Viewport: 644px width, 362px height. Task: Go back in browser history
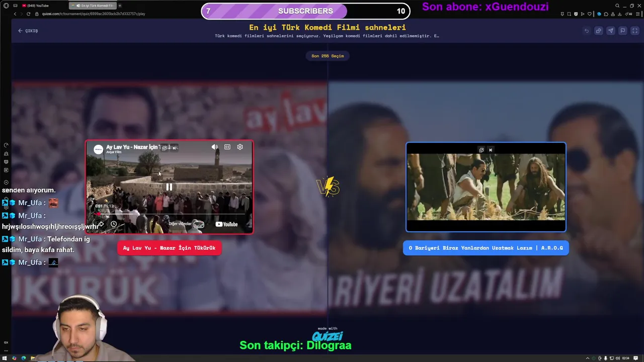(x=14, y=14)
